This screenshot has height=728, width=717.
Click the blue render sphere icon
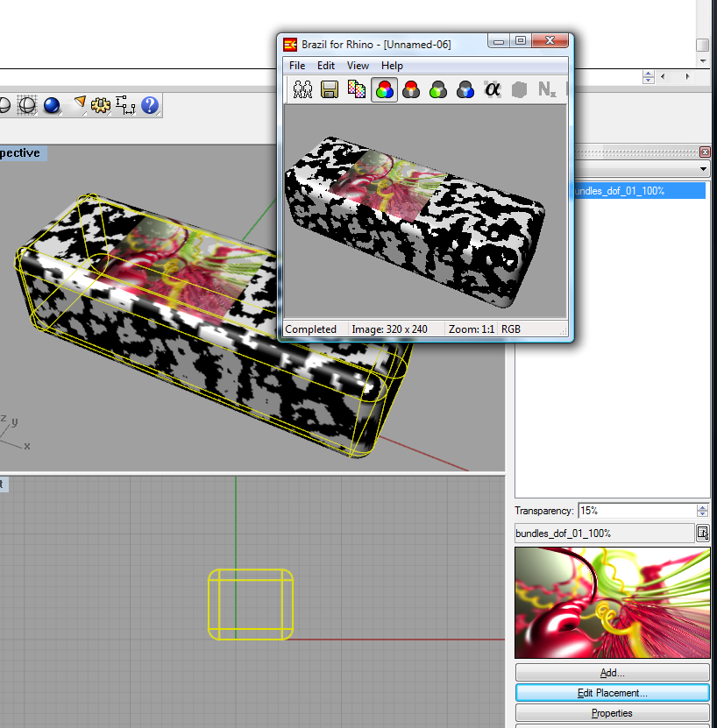(52, 105)
